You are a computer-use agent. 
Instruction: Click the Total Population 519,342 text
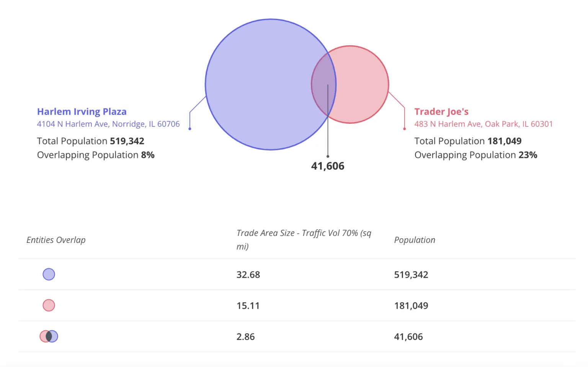(x=90, y=141)
